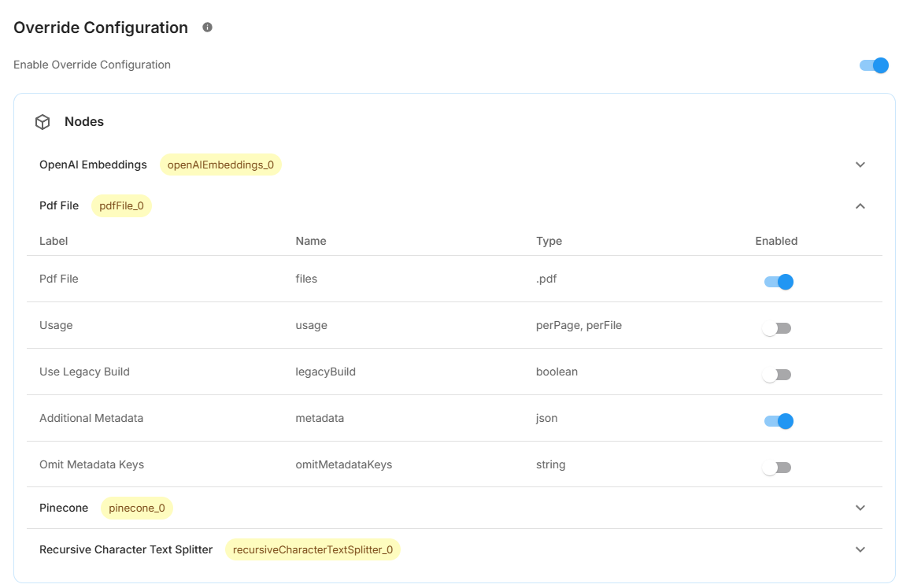Click the pinecone_0 node ID badge
The height and width of the screenshot is (588, 910).
[137, 508]
